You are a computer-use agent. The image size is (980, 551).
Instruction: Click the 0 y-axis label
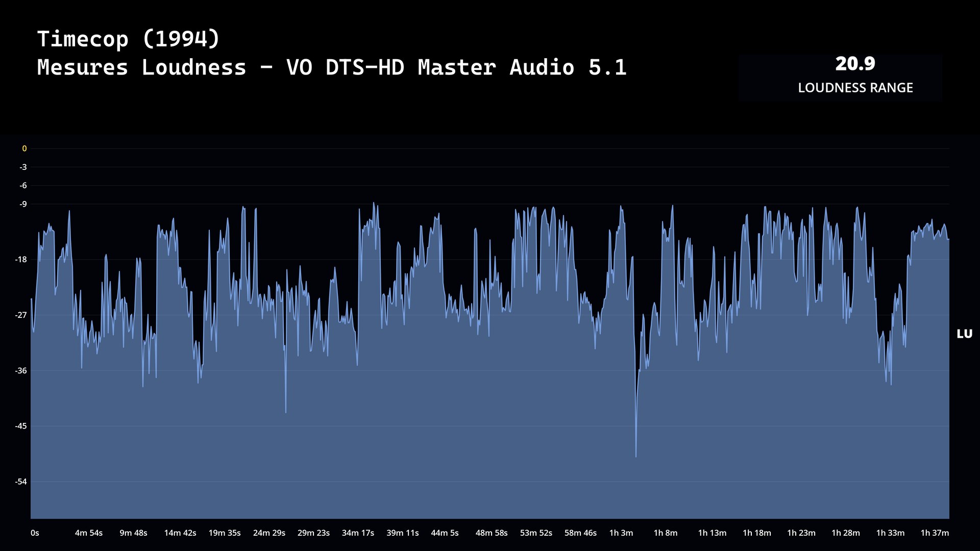pos(24,148)
